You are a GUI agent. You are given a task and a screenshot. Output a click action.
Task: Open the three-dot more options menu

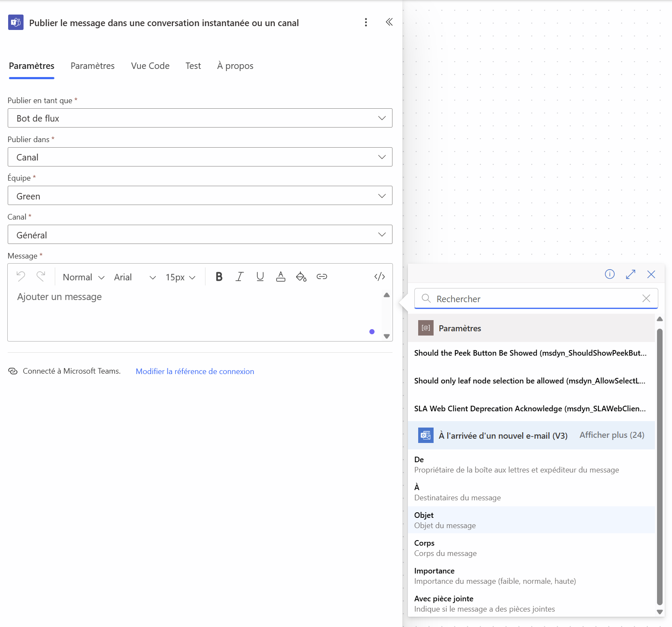click(366, 22)
